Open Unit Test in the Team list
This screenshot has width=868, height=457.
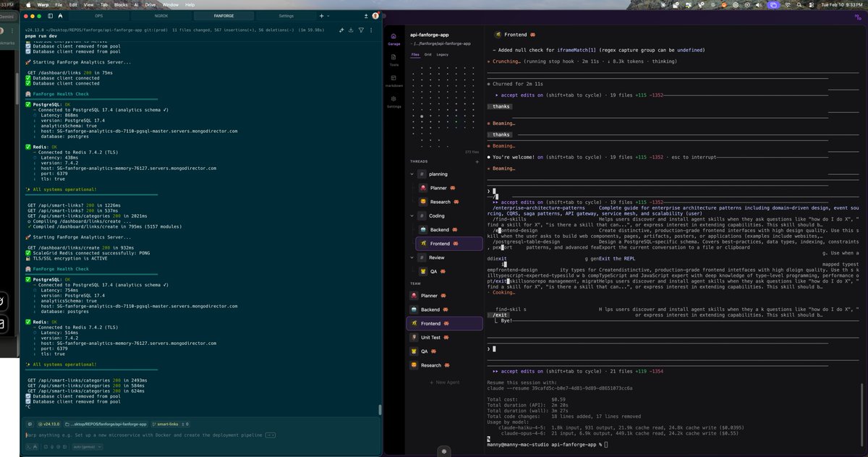tap(444, 338)
